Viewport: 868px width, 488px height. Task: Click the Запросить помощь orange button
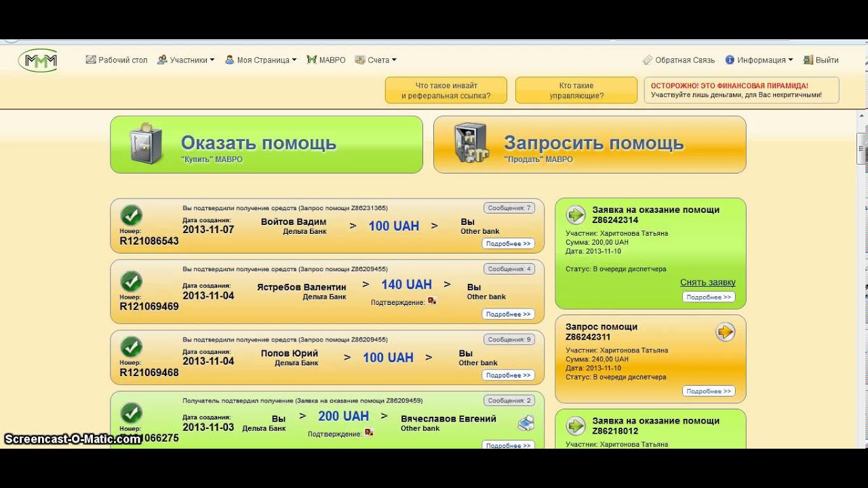(x=590, y=144)
